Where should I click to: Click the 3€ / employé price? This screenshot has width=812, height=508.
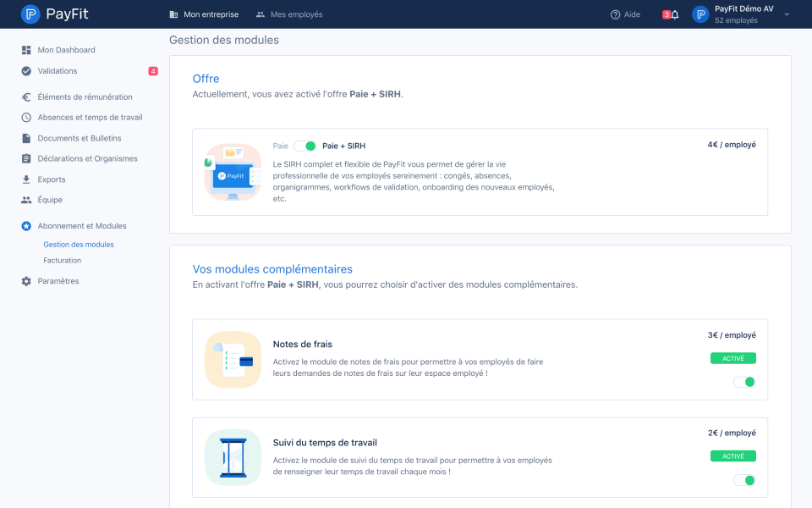point(732,335)
